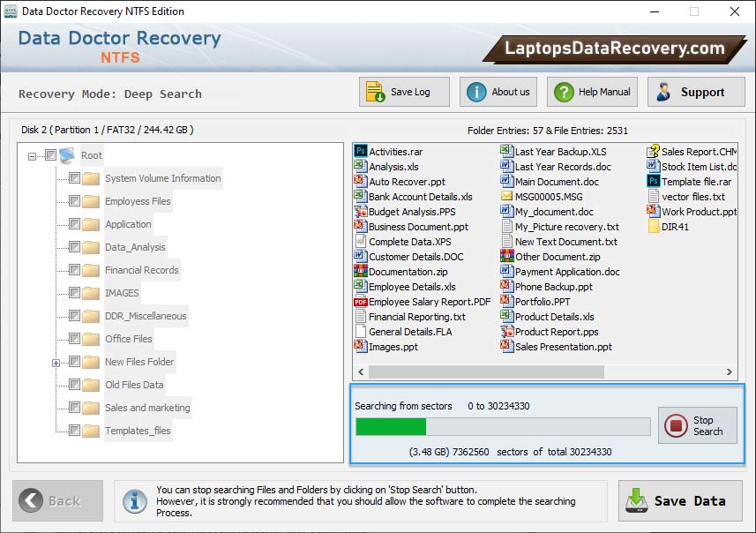Select the Sales Report.CHM help icon

click(654, 151)
